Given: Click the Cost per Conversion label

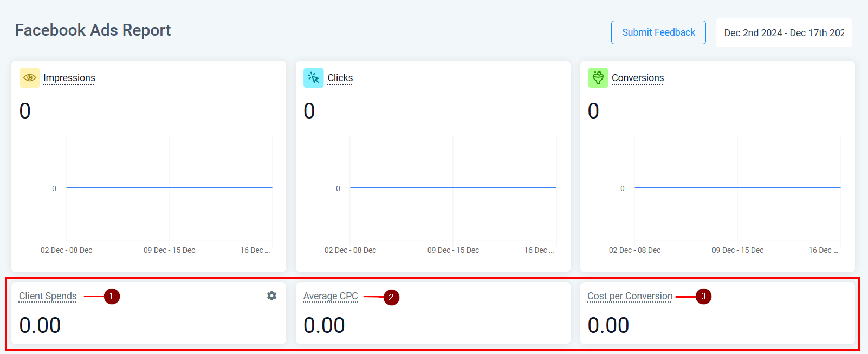Looking at the screenshot, I should point(630,296).
